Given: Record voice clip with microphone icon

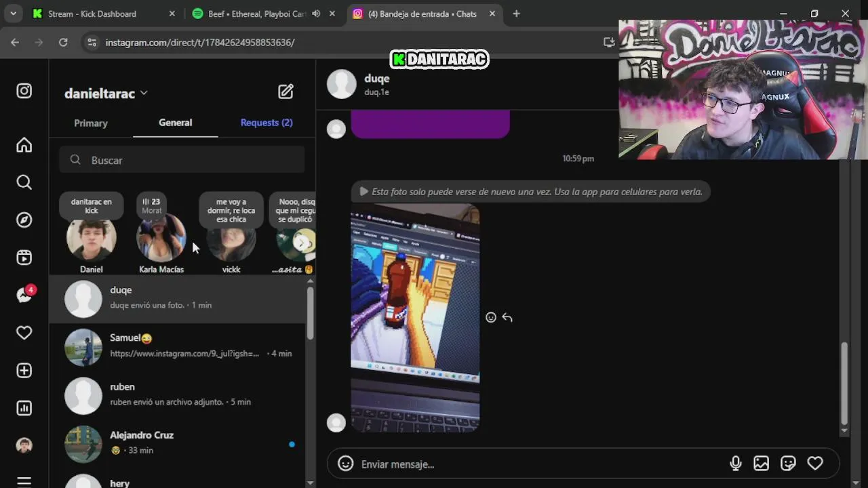Looking at the screenshot, I should coord(735,464).
